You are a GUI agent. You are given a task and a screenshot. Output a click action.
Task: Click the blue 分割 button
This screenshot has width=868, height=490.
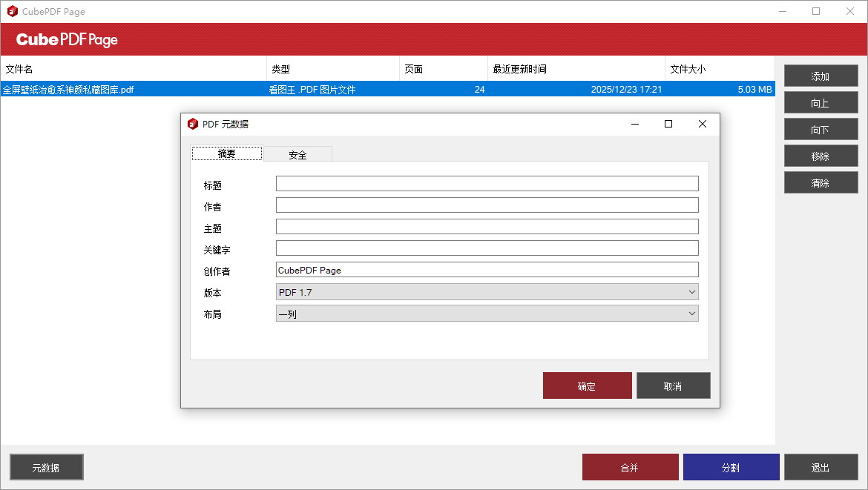731,467
